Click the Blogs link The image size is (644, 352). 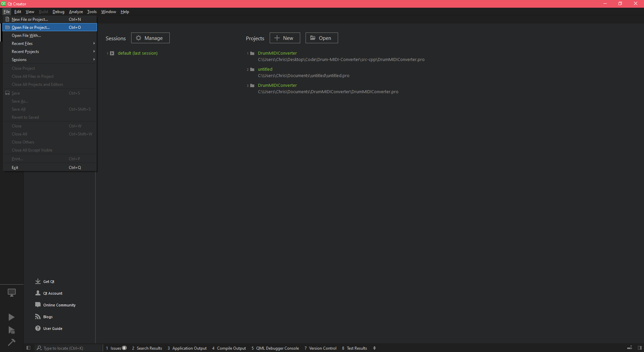coord(48,317)
